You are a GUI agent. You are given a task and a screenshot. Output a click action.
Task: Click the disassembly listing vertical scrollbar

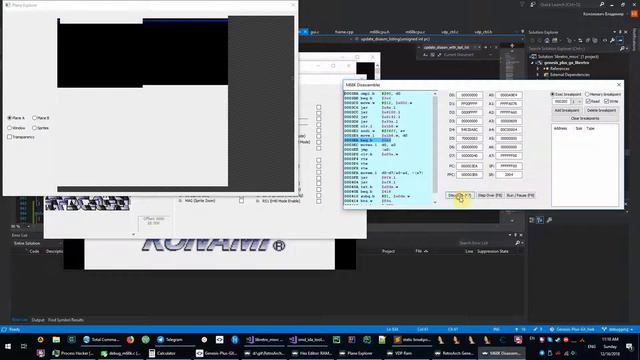[435, 147]
